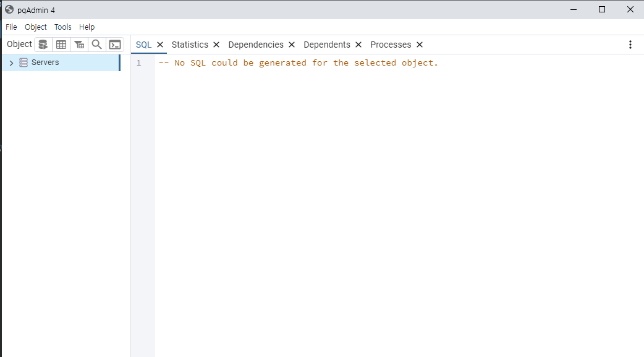This screenshot has height=357, width=644.
Task: Click the pgAdmin logo in the title bar
Action: click(x=8, y=9)
